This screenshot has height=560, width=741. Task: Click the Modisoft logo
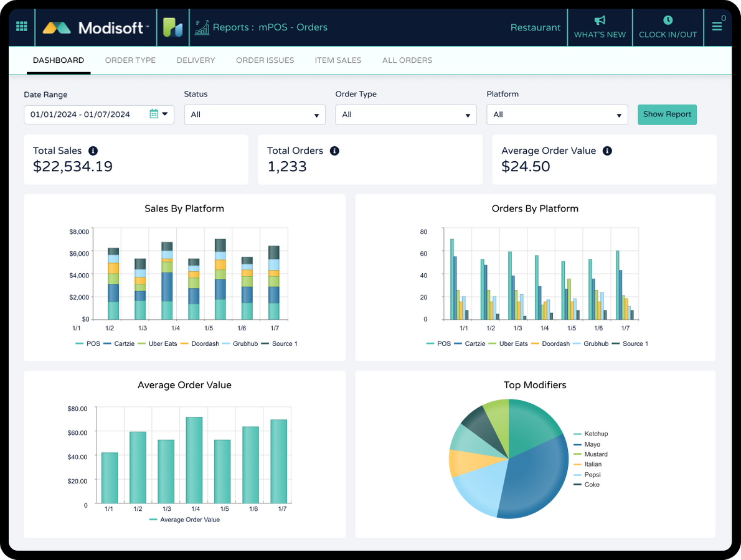95,27
